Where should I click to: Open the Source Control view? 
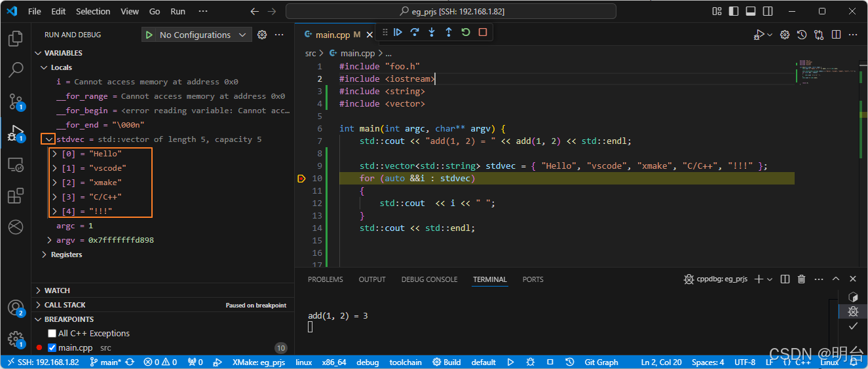pyautogui.click(x=15, y=101)
